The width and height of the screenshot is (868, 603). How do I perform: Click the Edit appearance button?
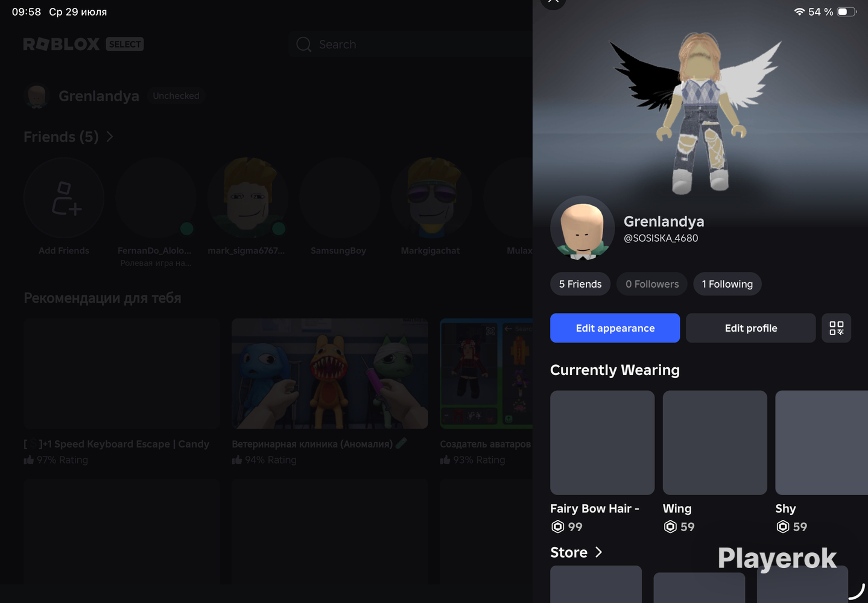(x=615, y=328)
